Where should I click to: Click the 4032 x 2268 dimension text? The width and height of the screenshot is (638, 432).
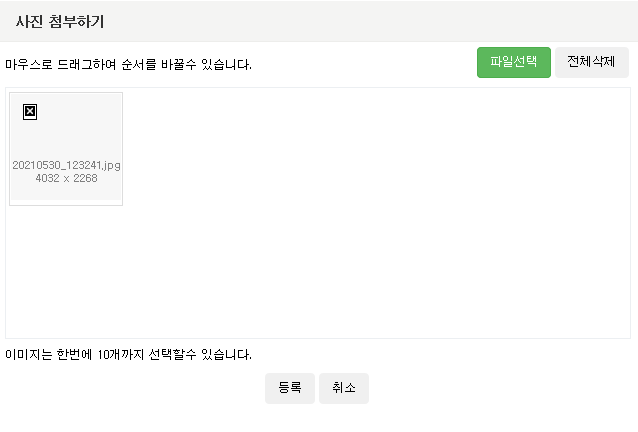point(66,178)
